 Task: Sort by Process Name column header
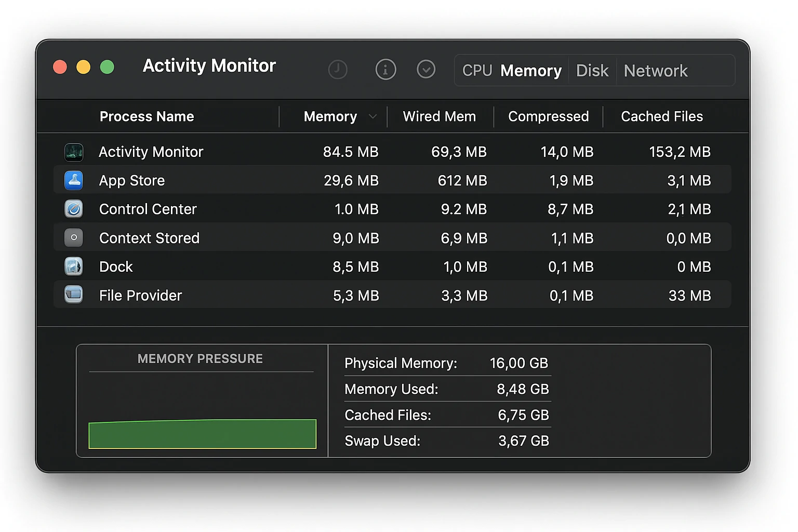(x=147, y=116)
